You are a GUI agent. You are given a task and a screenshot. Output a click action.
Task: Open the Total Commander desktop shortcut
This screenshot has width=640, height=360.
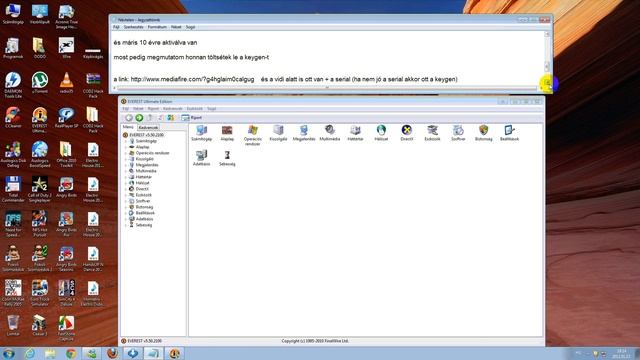coord(13,189)
